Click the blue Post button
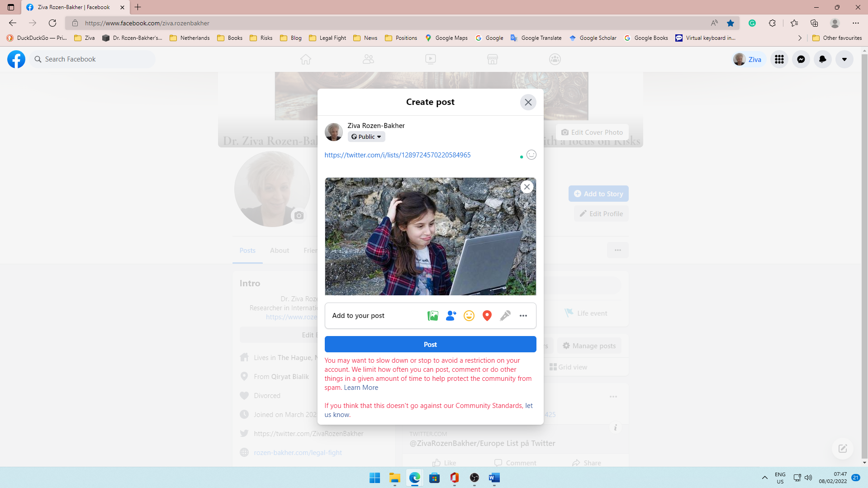The image size is (868, 488). tap(430, 344)
